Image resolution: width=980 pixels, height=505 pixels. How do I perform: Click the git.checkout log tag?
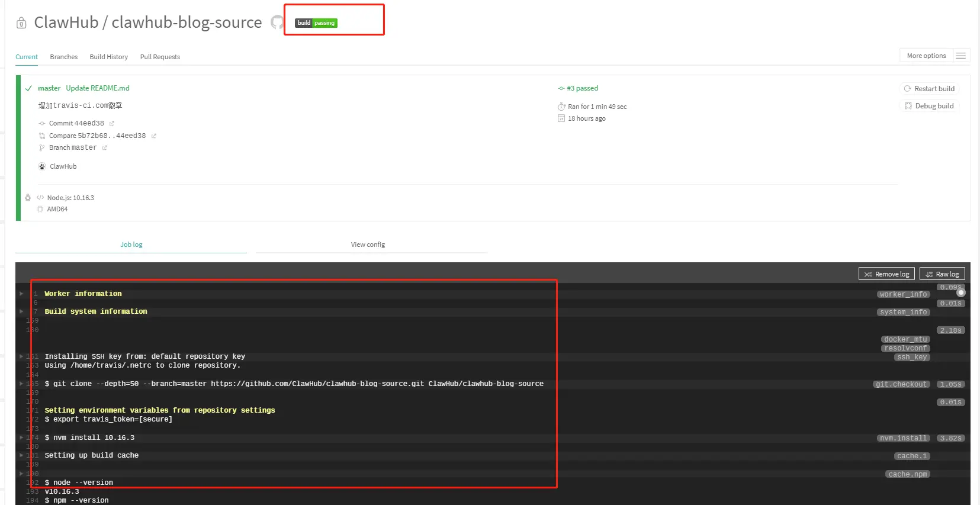pos(901,384)
